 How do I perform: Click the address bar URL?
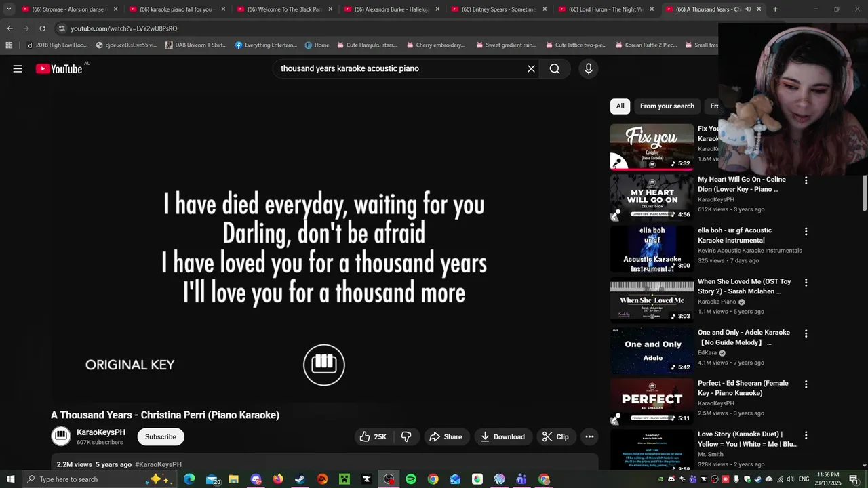pyautogui.click(x=124, y=28)
